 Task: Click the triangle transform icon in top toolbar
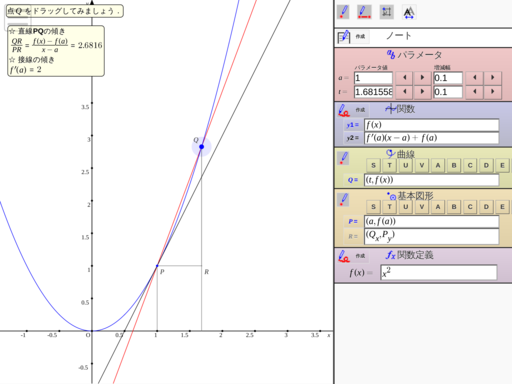click(409, 12)
